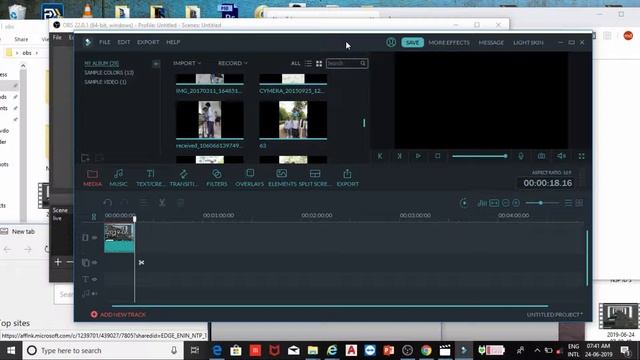The width and height of the screenshot is (640, 360).
Task: Toggle overlay track visibility eye
Action: tap(95, 262)
